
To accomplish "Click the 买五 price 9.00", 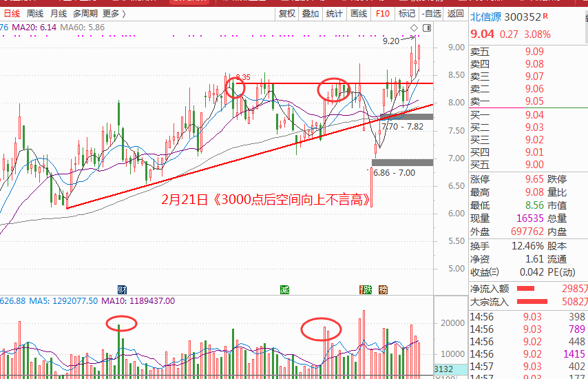I will 534,165.
